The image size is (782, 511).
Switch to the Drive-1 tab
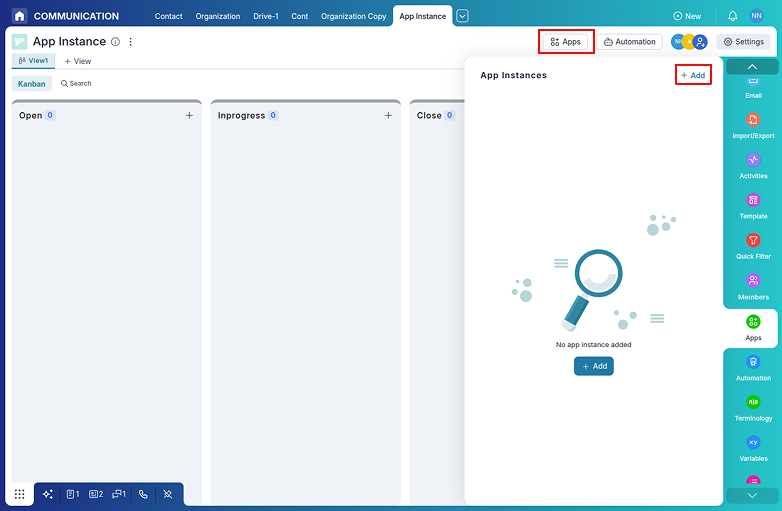click(x=265, y=16)
